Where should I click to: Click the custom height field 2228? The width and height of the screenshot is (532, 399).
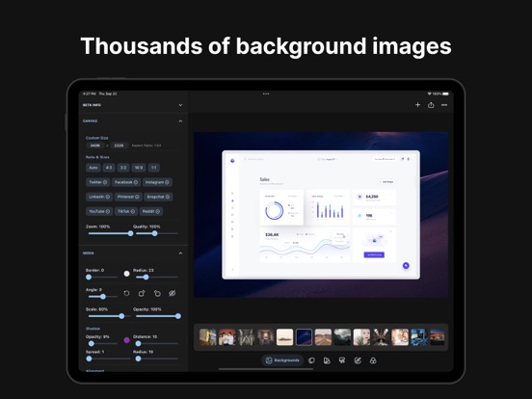coord(119,146)
